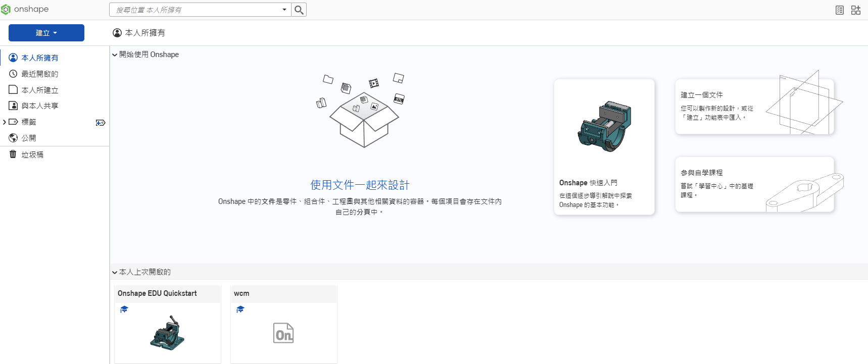Expand the 標籤 tree chevron
Screen dimensions: 868x364
coord(5,122)
